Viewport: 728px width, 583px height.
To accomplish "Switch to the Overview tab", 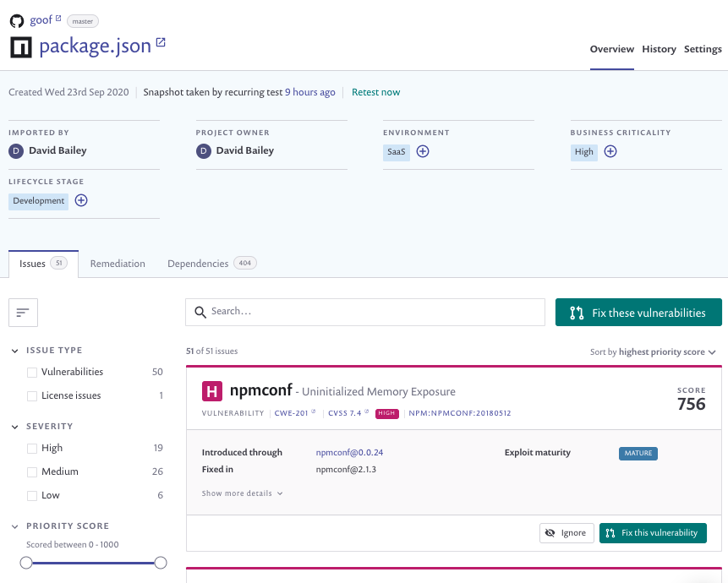I will coord(611,49).
